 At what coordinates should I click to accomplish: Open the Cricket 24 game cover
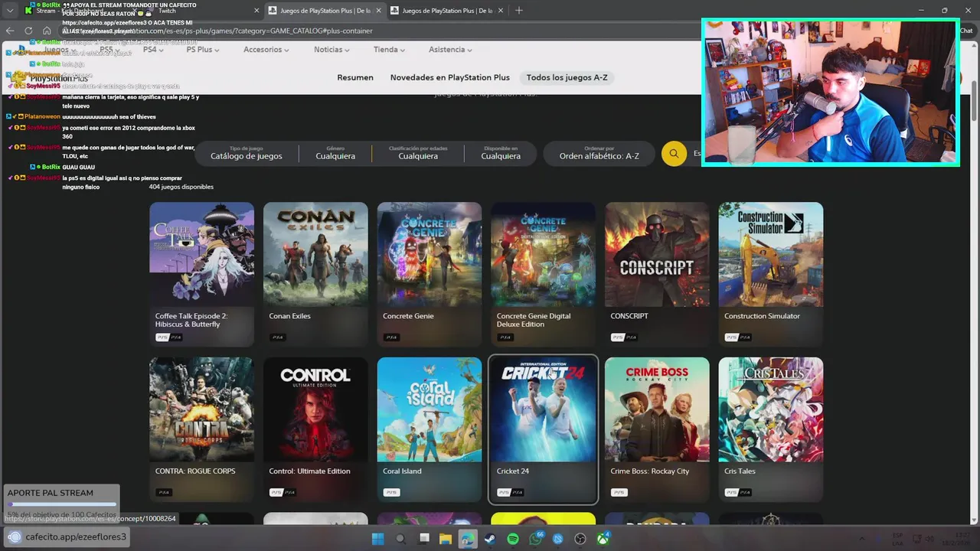[x=543, y=409]
